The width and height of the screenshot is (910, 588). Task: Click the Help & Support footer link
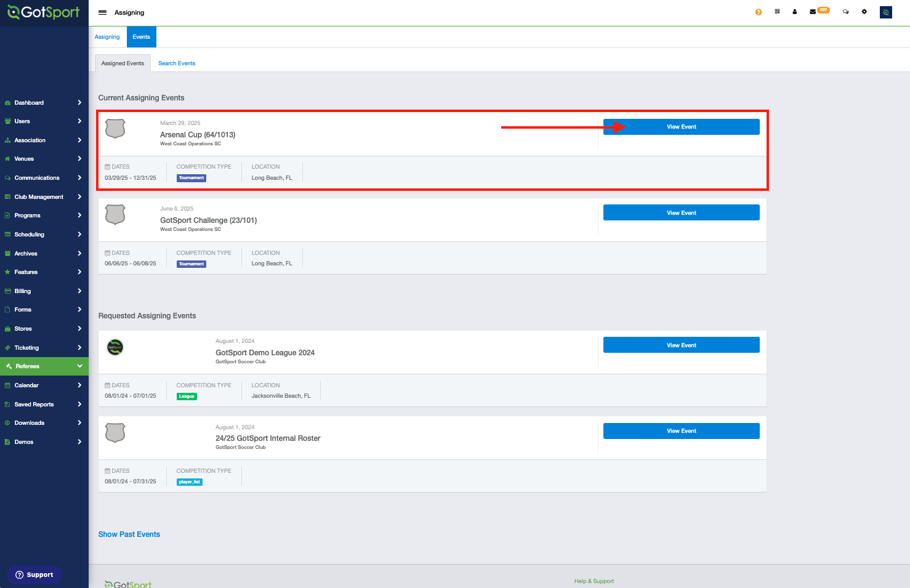coord(594,581)
